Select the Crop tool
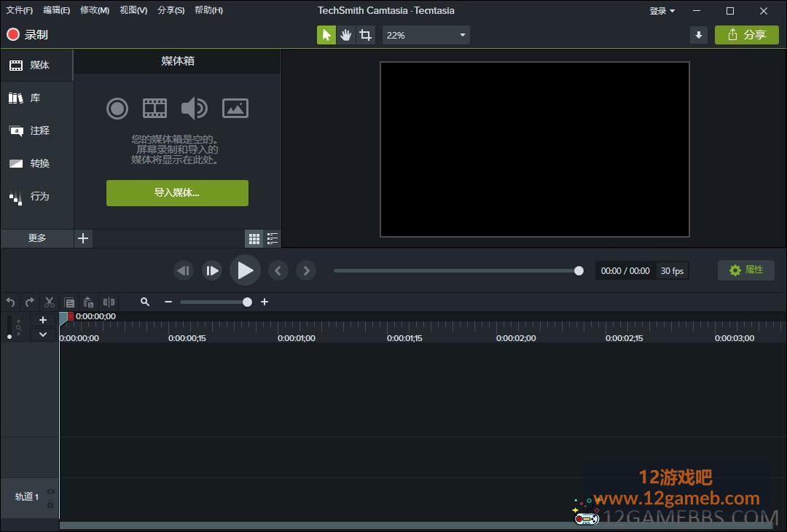This screenshot has width=787, height=532. tap(365, 35)
